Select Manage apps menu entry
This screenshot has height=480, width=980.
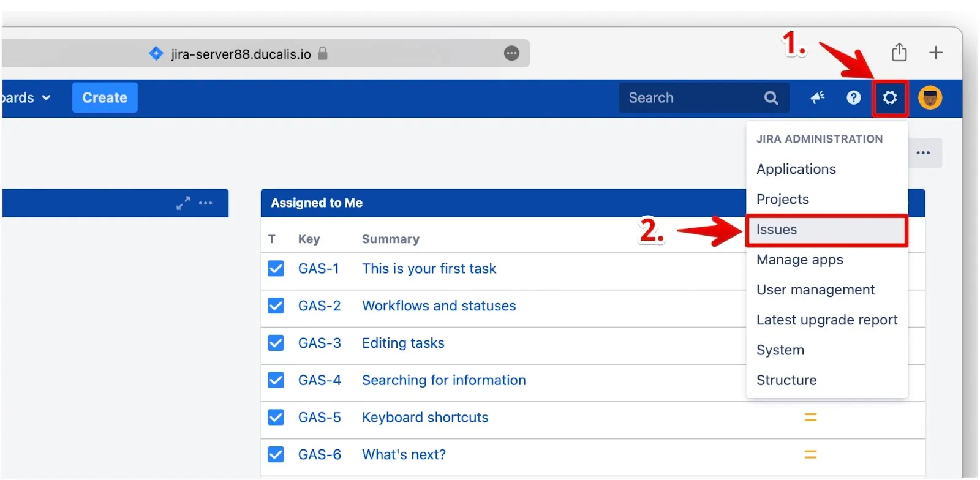[x=826, y=260]
